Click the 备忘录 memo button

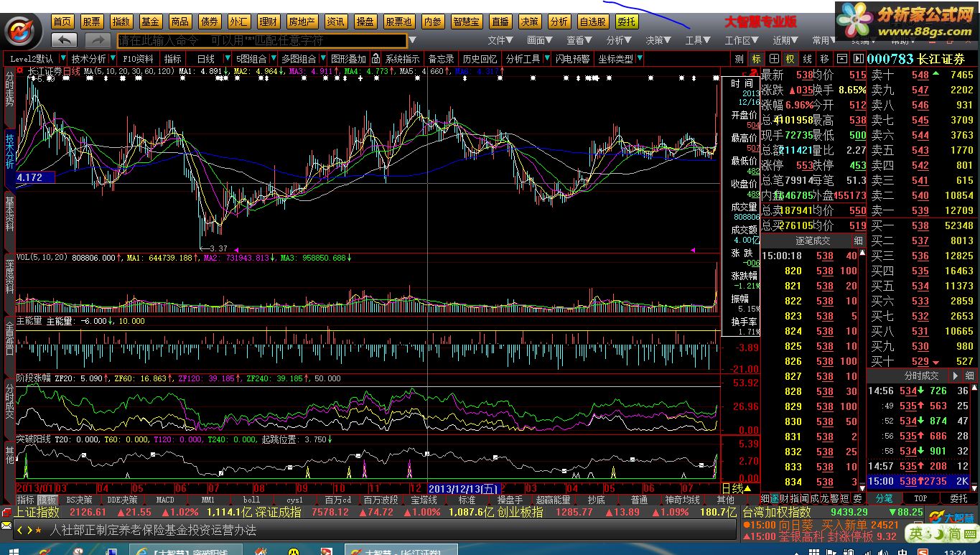441,59
